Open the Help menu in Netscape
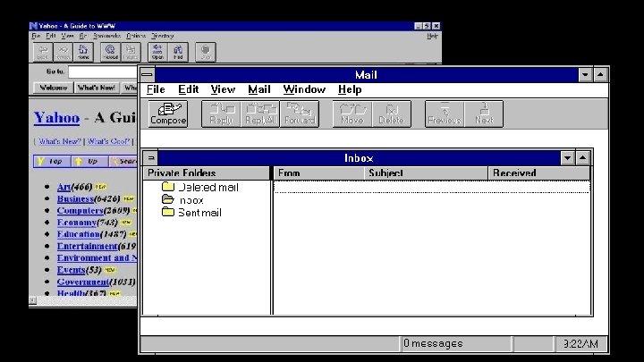 [432, 36]
